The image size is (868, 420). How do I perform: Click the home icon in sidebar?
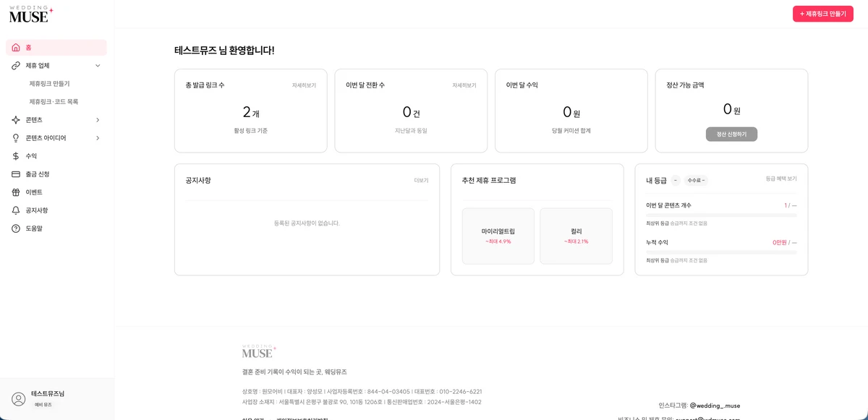point(16,48)
